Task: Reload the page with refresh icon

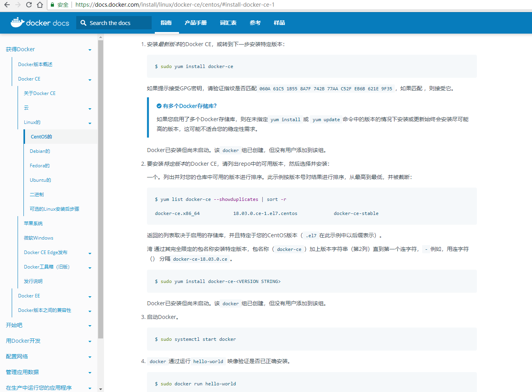Action: [x=29, y=5]
